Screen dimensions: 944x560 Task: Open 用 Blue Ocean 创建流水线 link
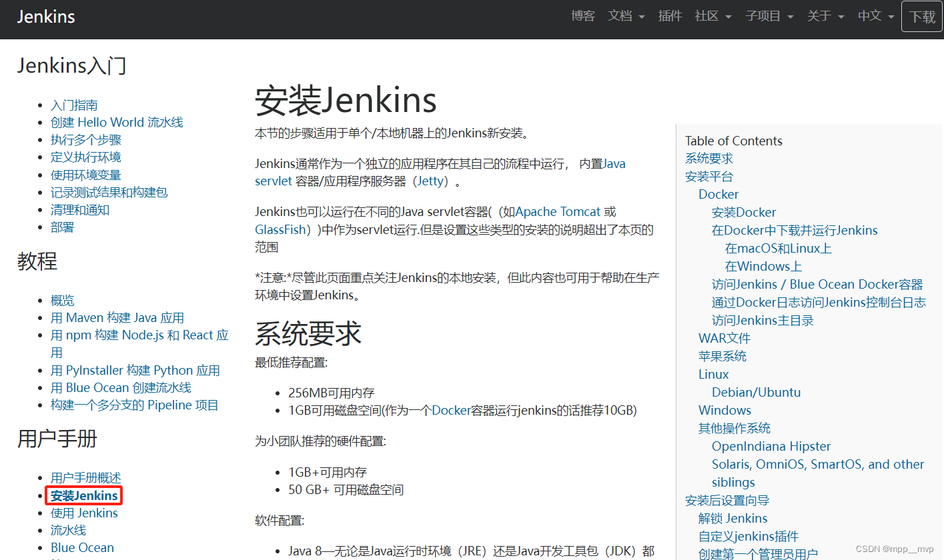point(121,387)
